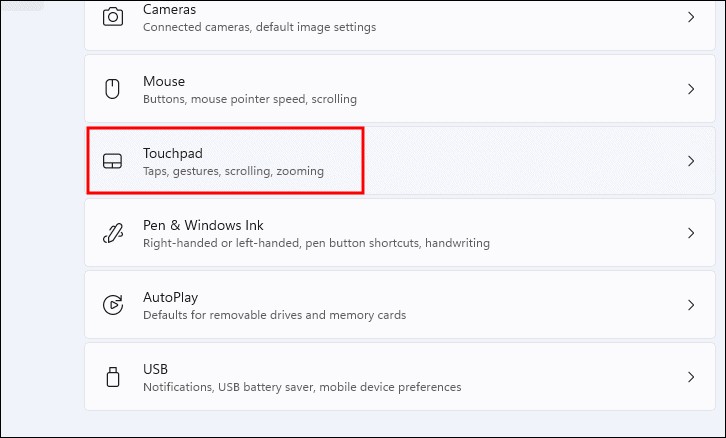726x438 pixels.
Task: Select the AutoPlay settings label
Action: 170,297
